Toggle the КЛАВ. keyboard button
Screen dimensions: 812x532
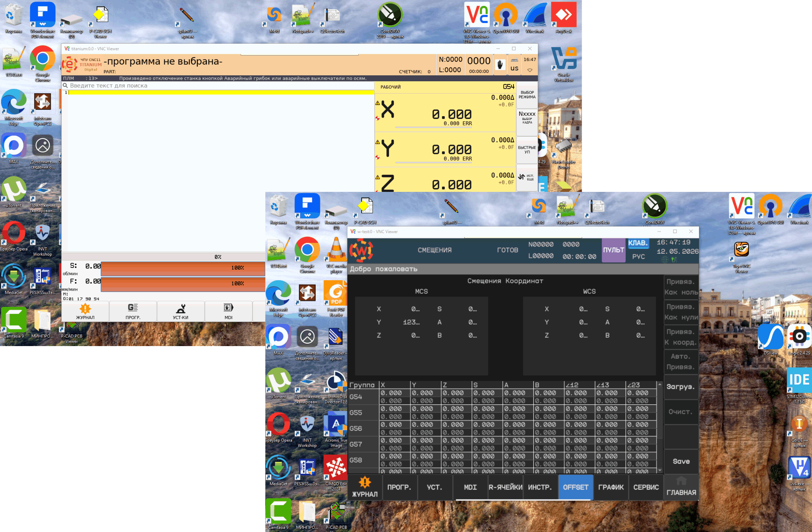[638, 243]
